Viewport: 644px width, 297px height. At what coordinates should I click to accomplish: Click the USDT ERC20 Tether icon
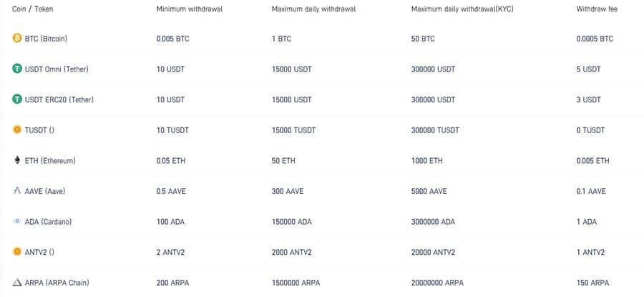pyautogui.click(x=17, y=99)
